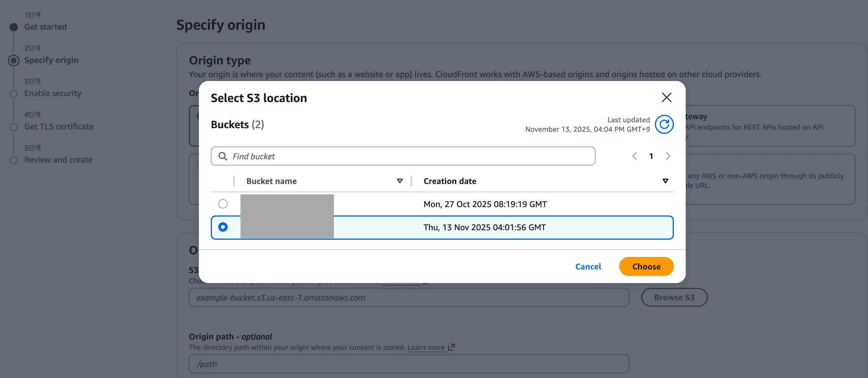The height and width of the screenshot is (378, 868).
Task: Go to next page of buckets
Action: click(668, 156)
